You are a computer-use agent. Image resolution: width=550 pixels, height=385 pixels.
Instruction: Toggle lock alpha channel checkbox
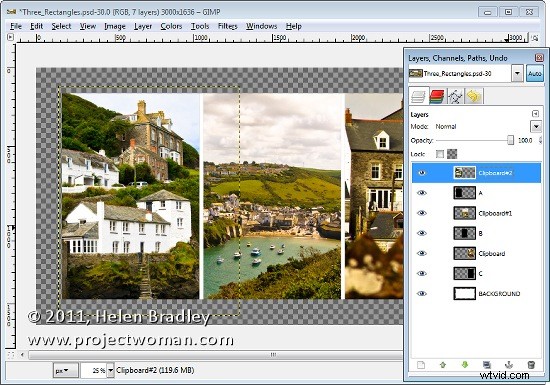(452, 154)
